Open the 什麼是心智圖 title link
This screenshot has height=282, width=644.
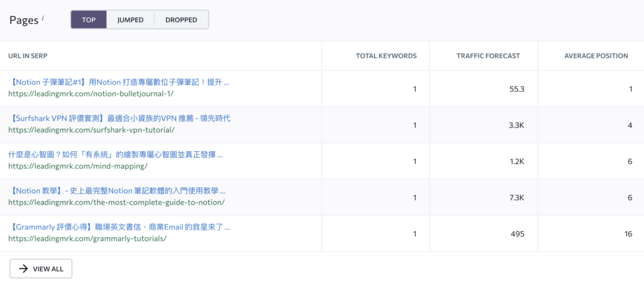click(116, 155)
